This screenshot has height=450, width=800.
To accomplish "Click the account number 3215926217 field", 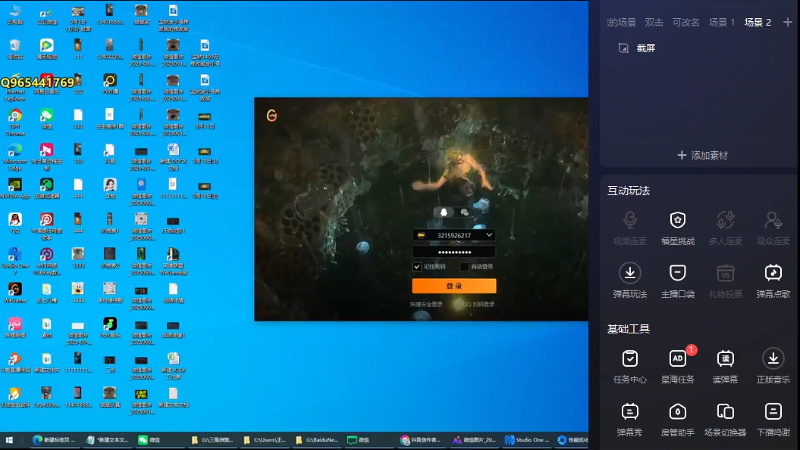I will 454,235.
